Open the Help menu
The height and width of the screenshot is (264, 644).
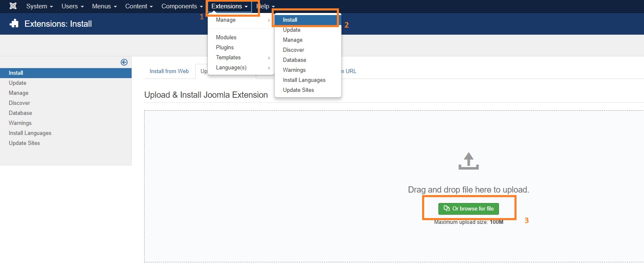[x=262, y=6]
